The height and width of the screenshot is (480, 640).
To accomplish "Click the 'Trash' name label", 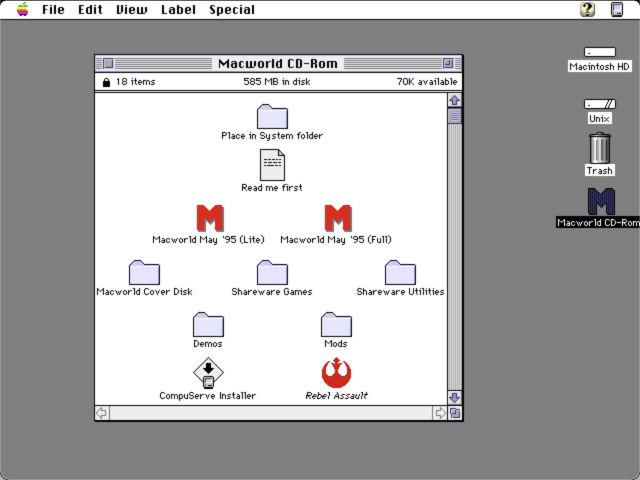I will click(x=600, y=171).
